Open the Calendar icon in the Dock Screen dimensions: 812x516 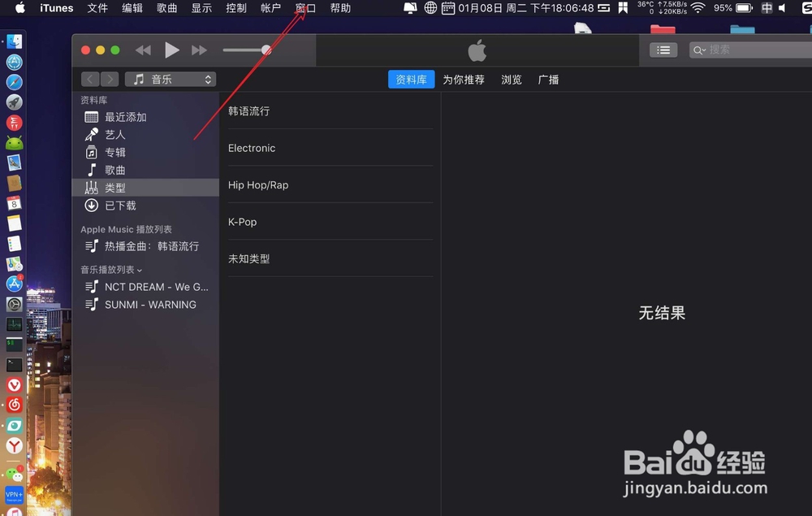[14, 203]
